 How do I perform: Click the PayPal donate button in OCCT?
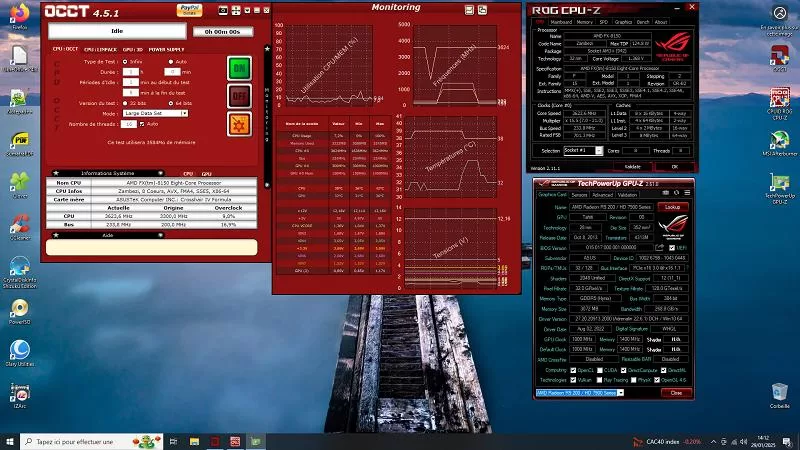click(189, 10)
